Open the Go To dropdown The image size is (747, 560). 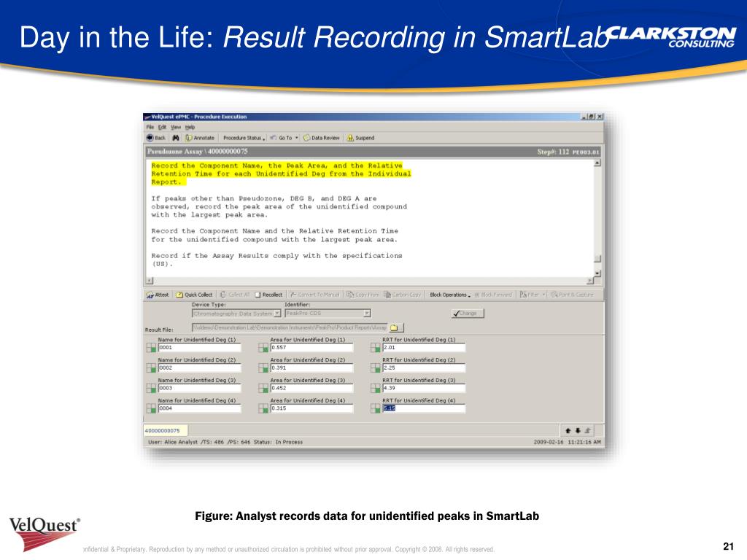coord(284,138)
